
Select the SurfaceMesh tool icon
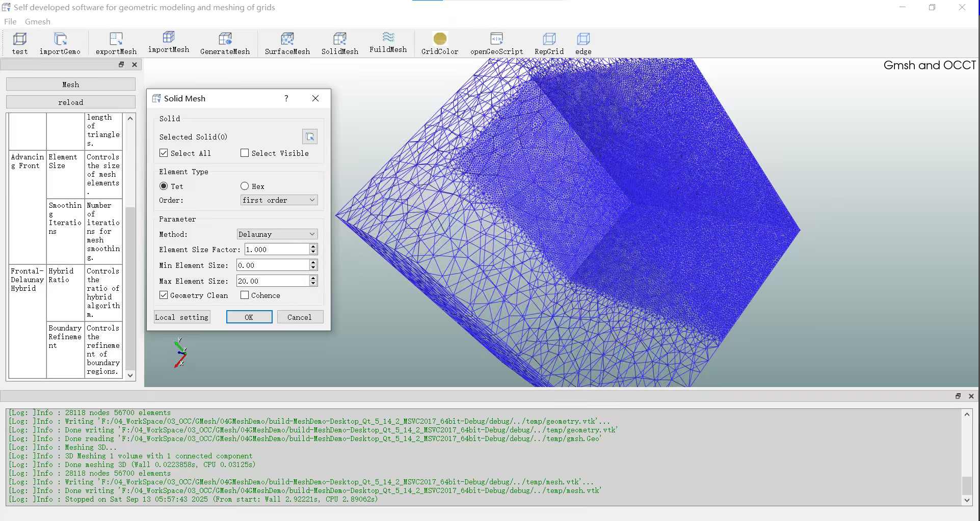coord(287,39)
